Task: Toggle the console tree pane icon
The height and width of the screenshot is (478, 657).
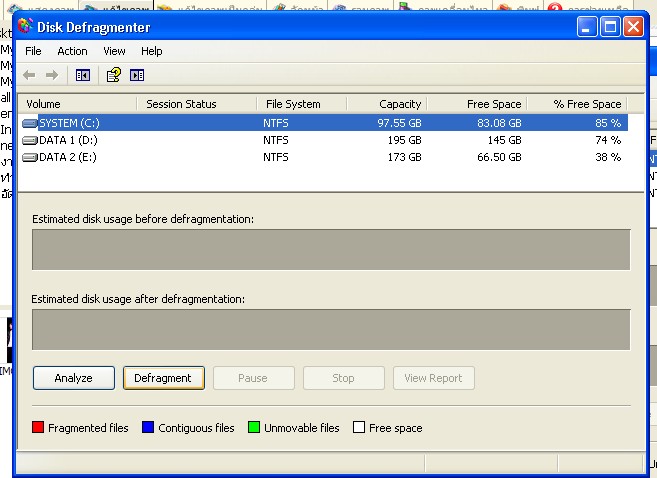Action: click(83, 75)
